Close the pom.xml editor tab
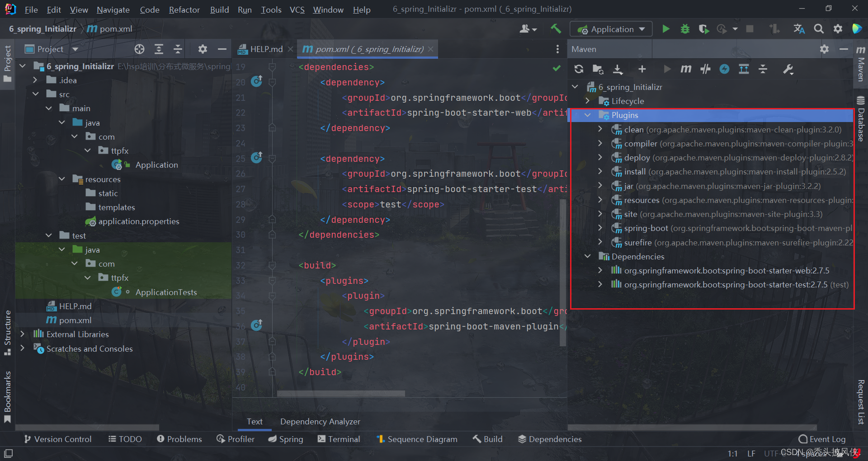 pos(431,49)
